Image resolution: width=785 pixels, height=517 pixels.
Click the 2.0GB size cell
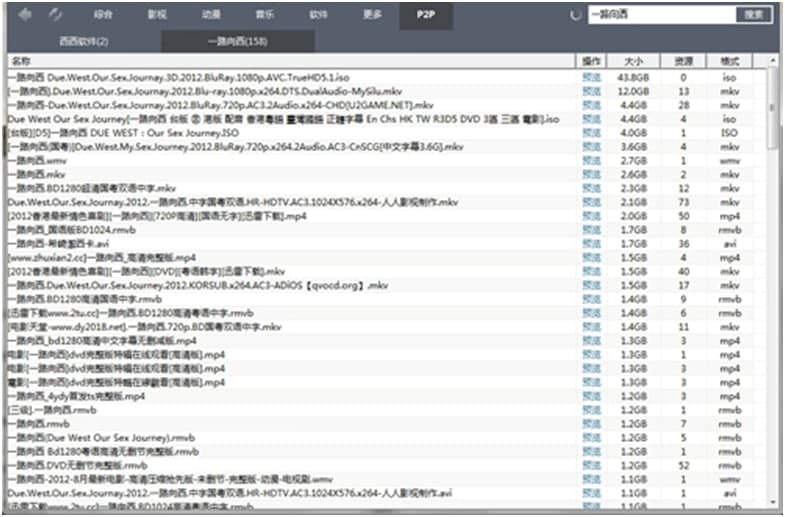pyautogui.click(x=633, y=216)
